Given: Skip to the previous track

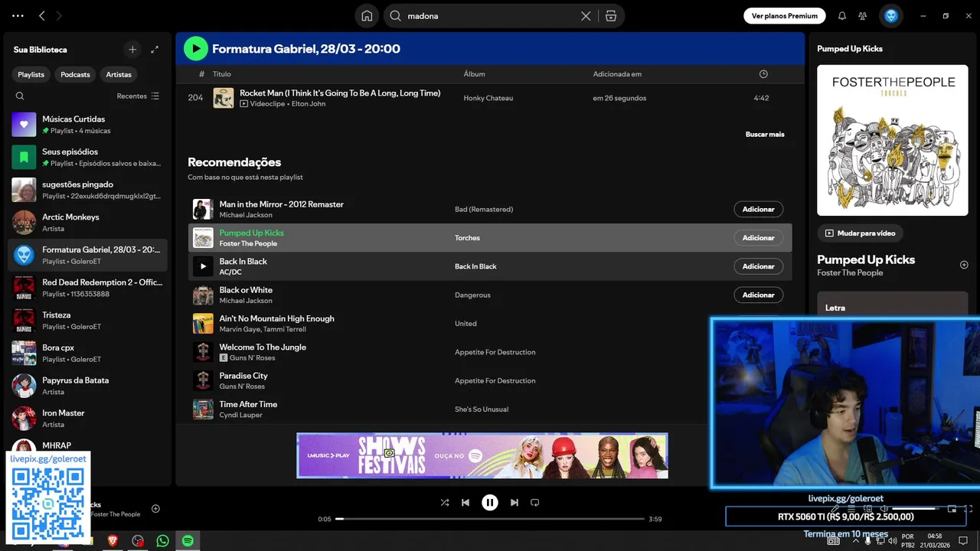Looking at the screenshot, I should [465, 503].
